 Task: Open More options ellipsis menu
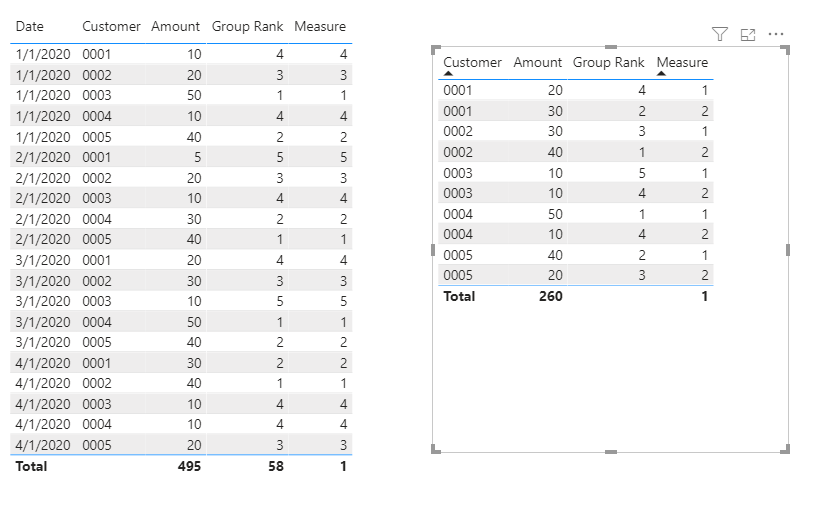coord(775,35)
